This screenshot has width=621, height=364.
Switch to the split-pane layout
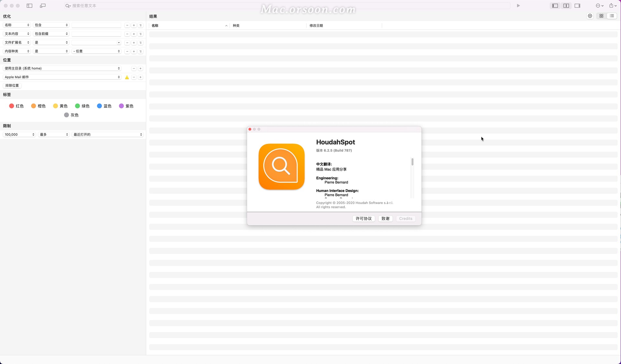pos(566,5)
